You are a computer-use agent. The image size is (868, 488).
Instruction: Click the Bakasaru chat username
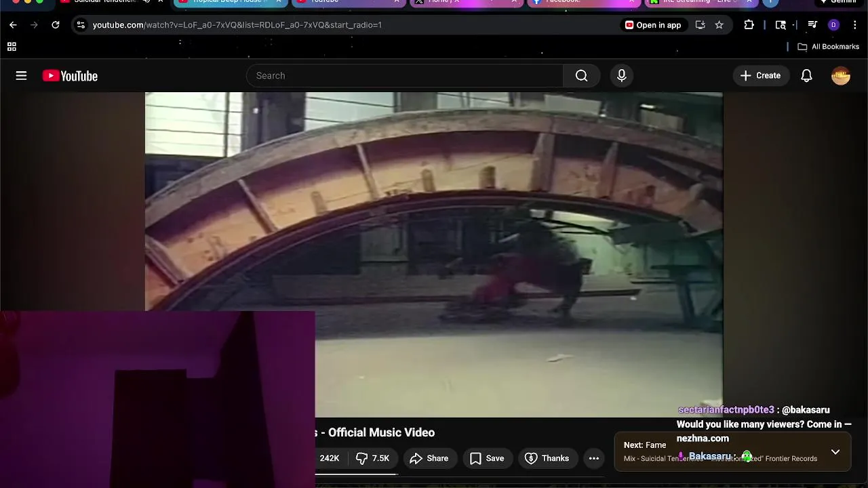click(x=710, y=456)
